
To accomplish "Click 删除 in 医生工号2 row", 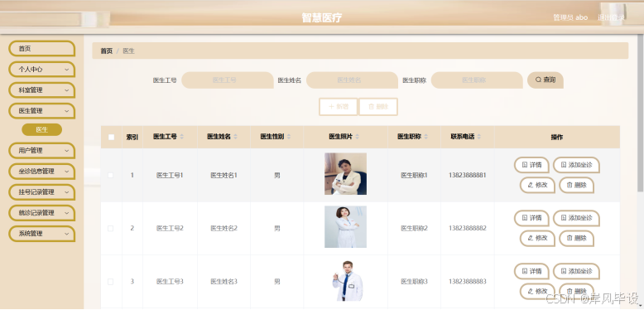I will (576, 238).
